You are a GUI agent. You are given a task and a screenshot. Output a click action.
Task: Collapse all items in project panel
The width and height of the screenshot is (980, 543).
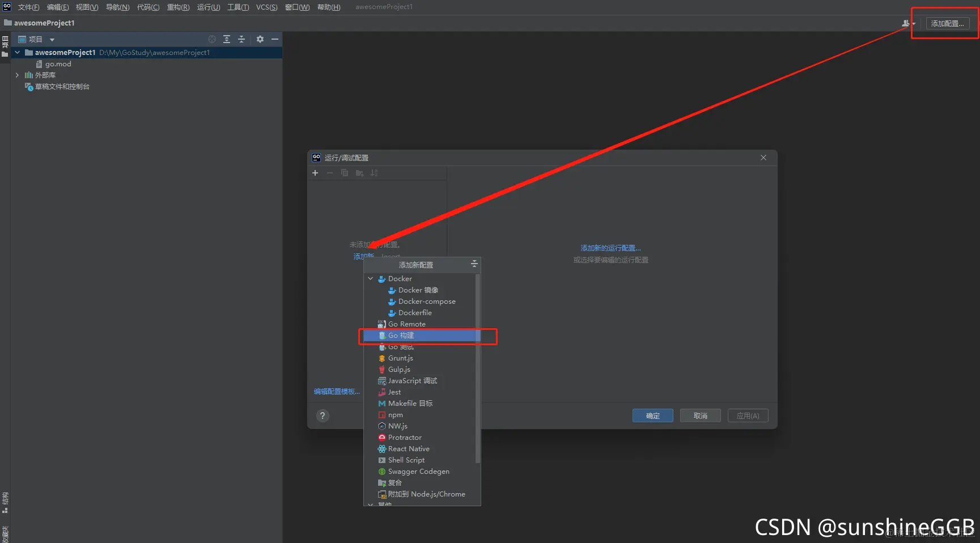[241, 39]
